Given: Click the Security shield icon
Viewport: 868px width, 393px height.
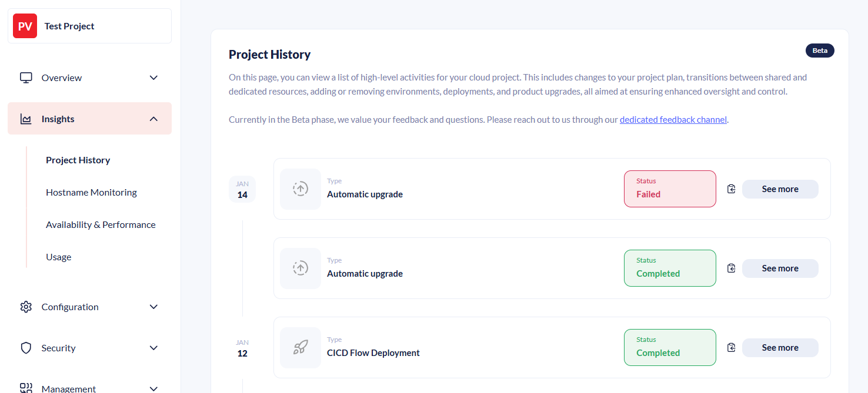Looking at the screenshot, I should (x=25, y=348).
